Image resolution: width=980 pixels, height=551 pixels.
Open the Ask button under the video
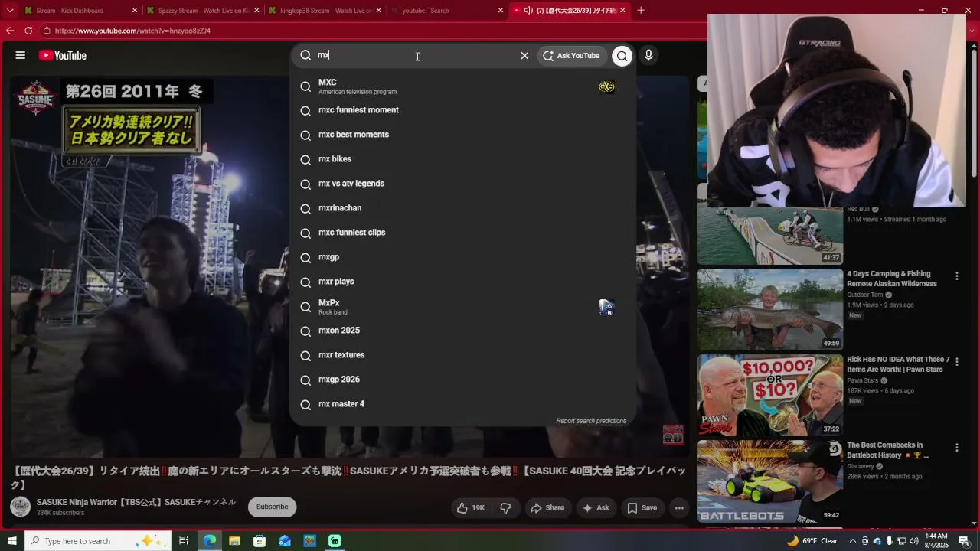pyautogui.click(x=596, y=507)
